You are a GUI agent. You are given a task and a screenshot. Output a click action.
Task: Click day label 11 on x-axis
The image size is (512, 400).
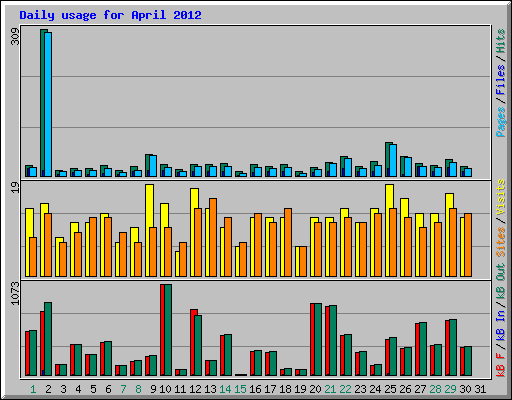(x=180, y=389)
